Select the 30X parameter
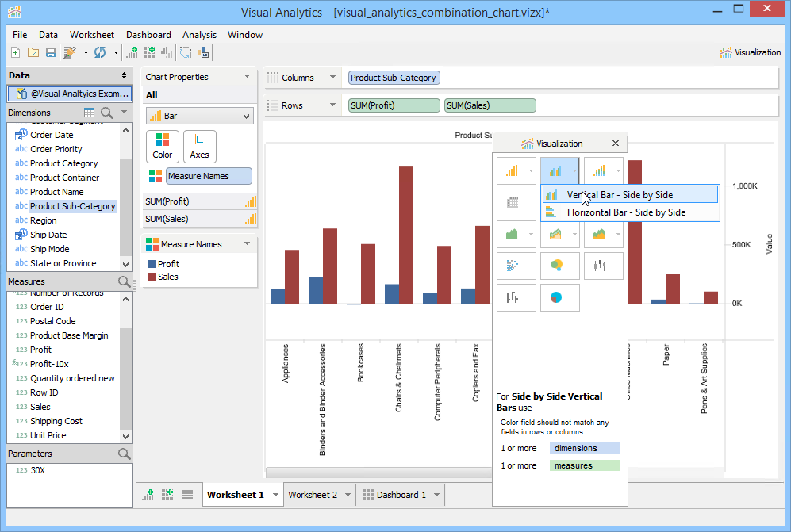 [x=37, y=470]
